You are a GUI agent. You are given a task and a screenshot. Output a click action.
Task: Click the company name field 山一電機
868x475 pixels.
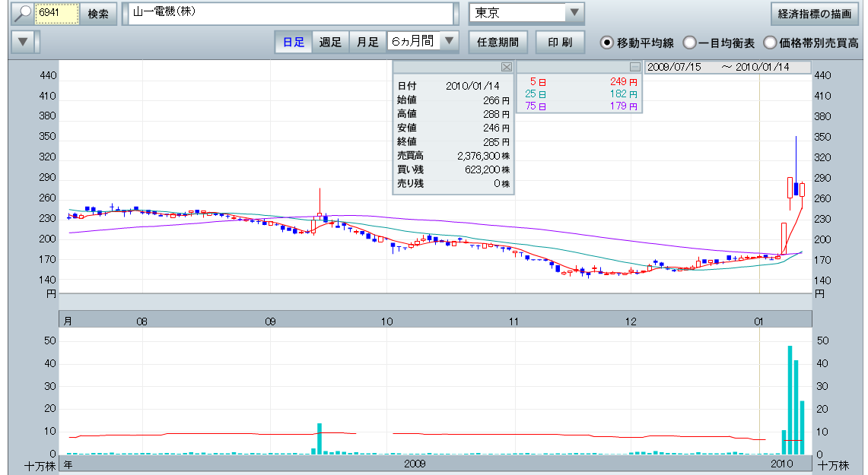click(289, 14)
